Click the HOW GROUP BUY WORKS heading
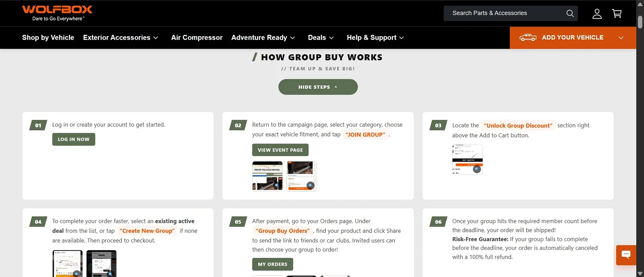 pos(322,57)
